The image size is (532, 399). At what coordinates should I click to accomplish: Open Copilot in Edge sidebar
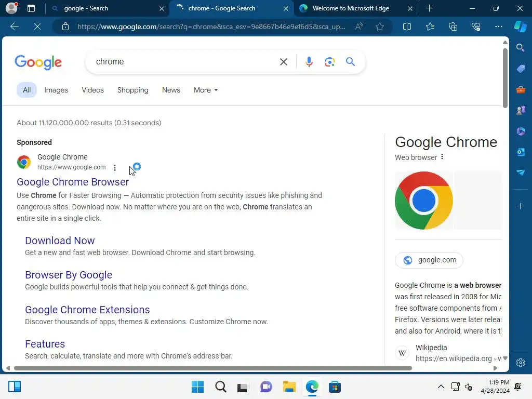coord(520,26)
